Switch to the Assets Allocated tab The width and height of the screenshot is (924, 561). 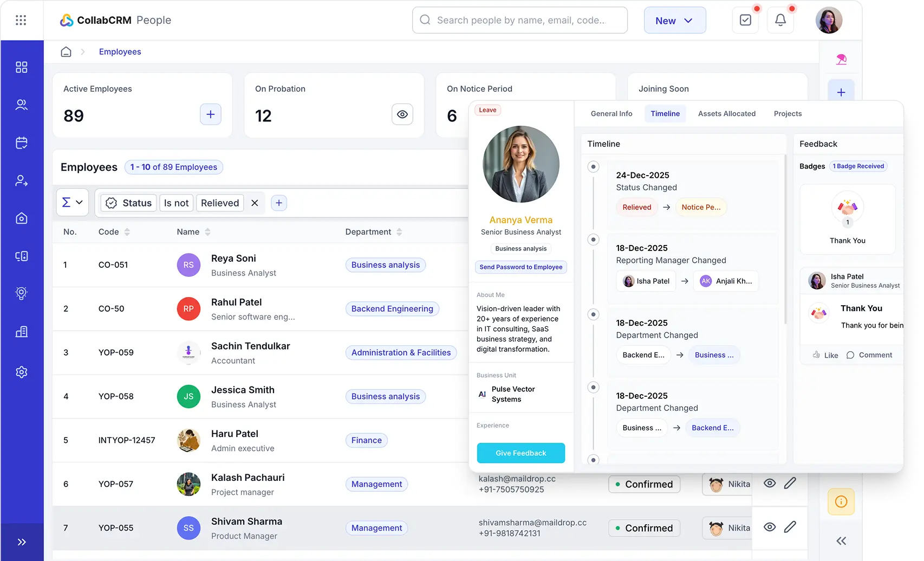pos(727,113)
